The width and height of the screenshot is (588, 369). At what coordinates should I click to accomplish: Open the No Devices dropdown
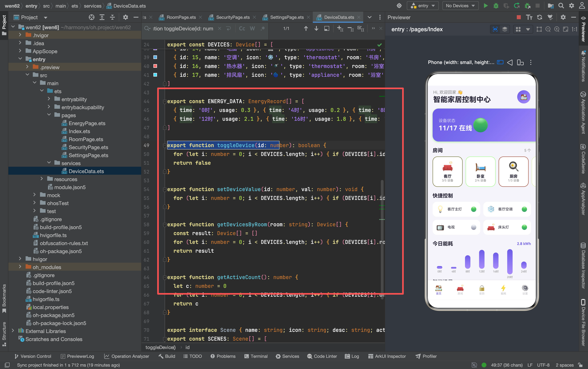pyautogui.click(x=460, y=6)
